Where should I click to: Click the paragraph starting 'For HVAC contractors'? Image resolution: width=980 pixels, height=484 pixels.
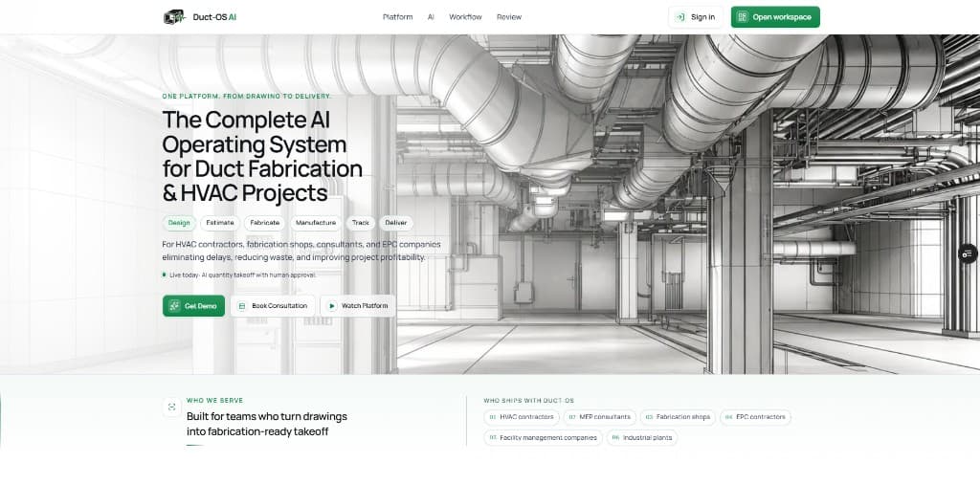coord(301,251)
